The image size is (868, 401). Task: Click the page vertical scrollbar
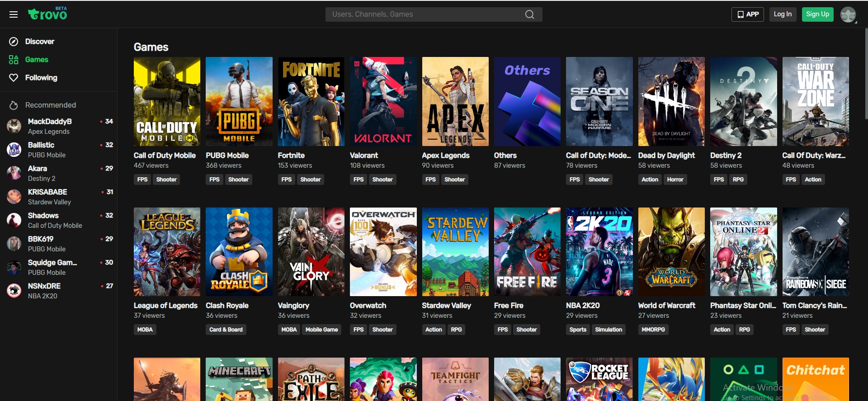[865, 72]
